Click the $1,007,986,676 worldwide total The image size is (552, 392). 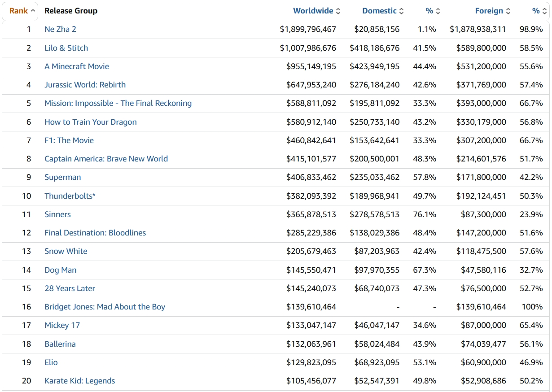(308, 48)
